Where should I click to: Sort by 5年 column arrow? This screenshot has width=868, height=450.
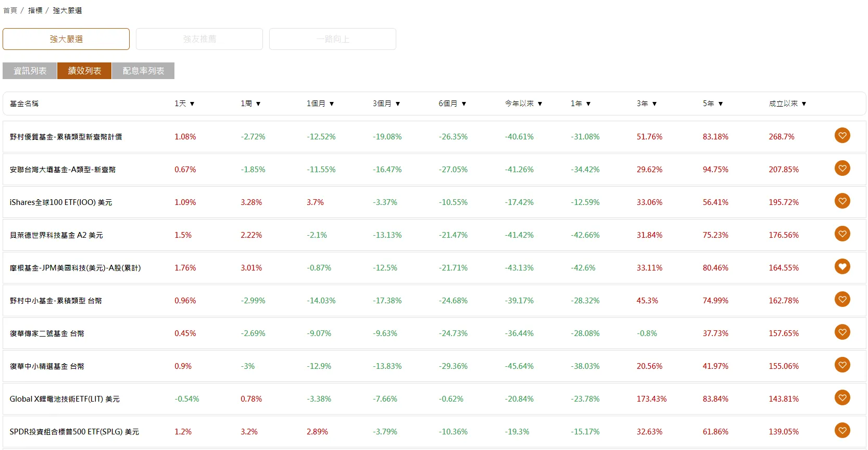[x=721, y=104]
